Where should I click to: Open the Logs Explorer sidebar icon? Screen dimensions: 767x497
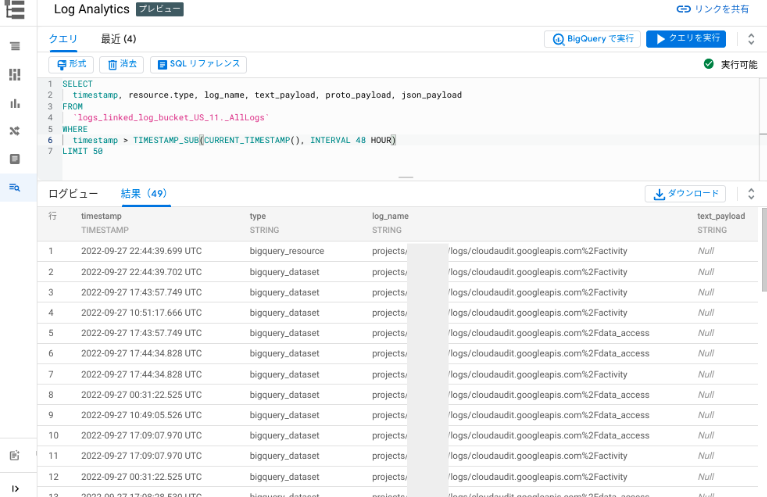click(15, 46)
